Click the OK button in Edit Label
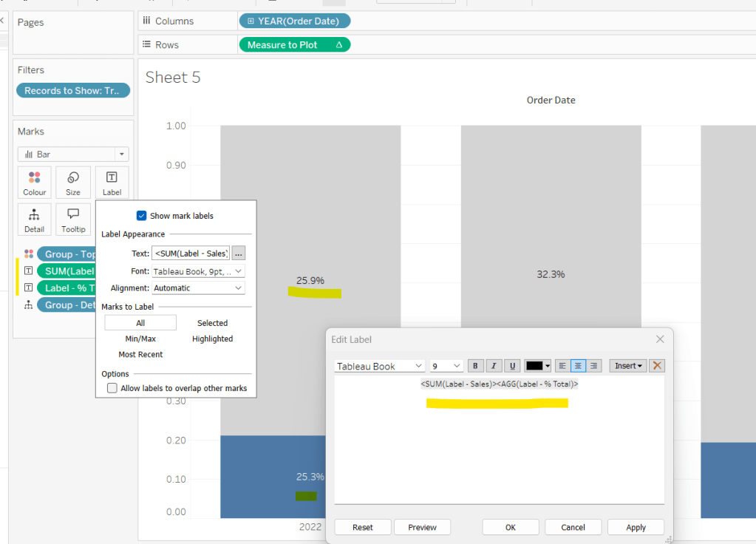Image resolution: width=756 pixels, height=544 pixels. click(510, 527)
